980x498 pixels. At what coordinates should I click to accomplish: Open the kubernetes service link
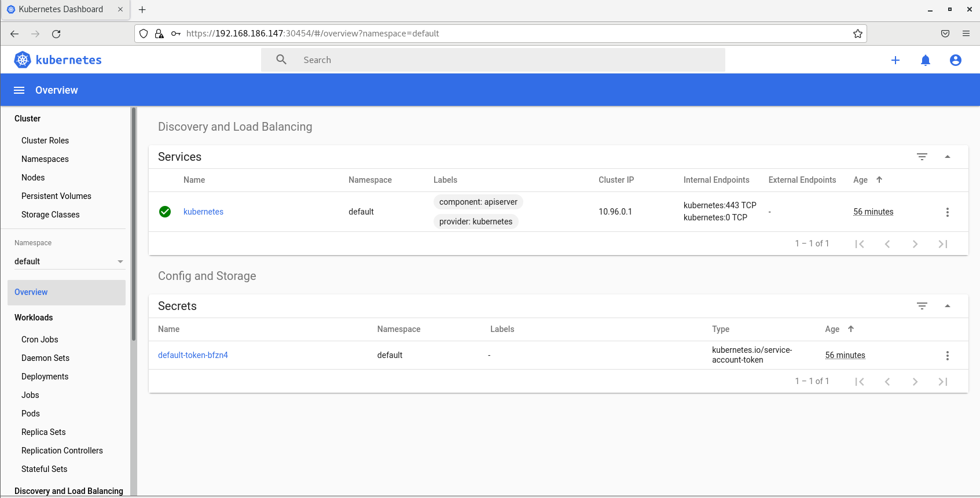[x=203, y=212]
